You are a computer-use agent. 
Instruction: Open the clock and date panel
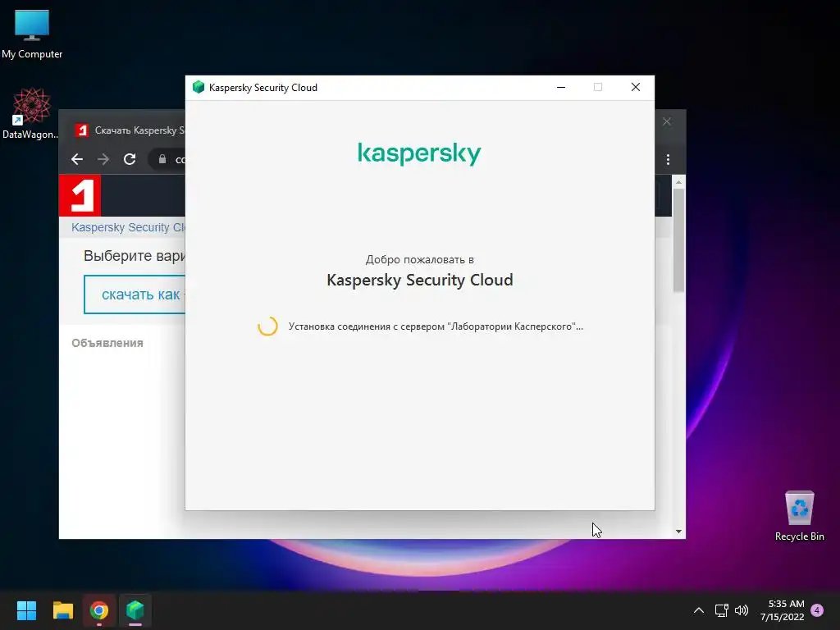(x=782, y=610)
